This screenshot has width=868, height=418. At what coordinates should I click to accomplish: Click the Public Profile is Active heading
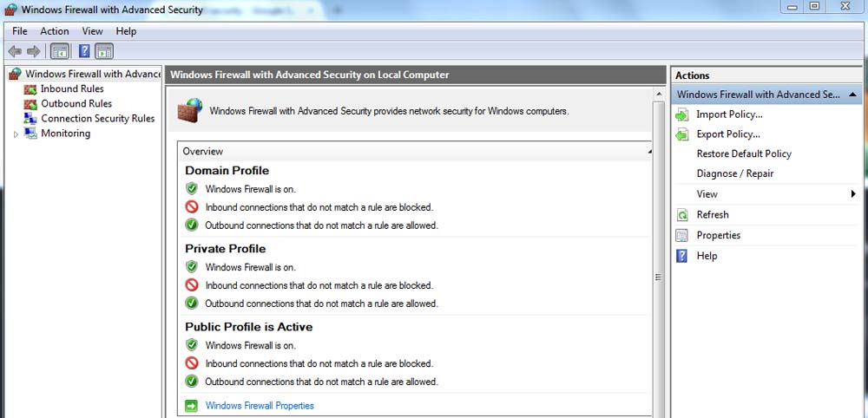tap(248, 327)
